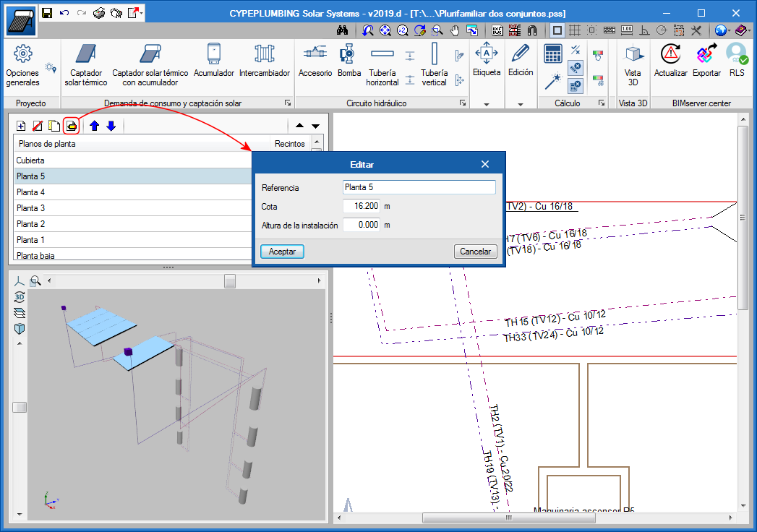Toggle the 1.00 dimension input icon
Screen dimensions: 757x532
click(627, 30)
